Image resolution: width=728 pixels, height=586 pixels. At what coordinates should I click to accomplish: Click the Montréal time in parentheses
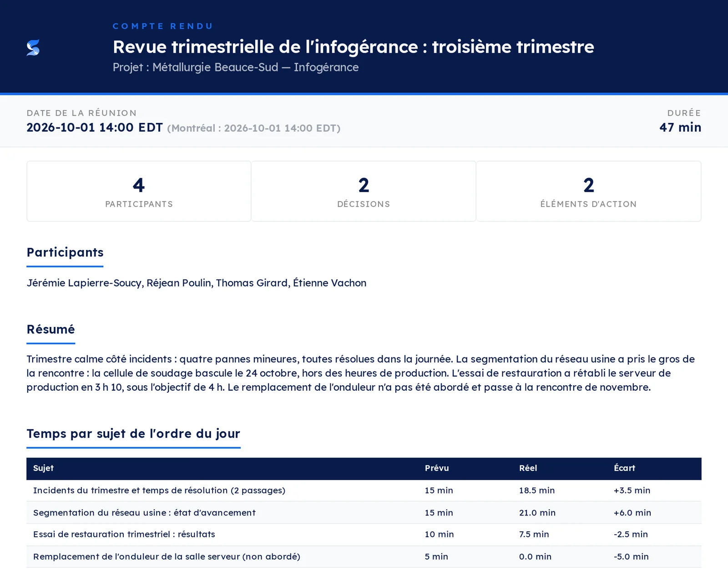point(254,128)
